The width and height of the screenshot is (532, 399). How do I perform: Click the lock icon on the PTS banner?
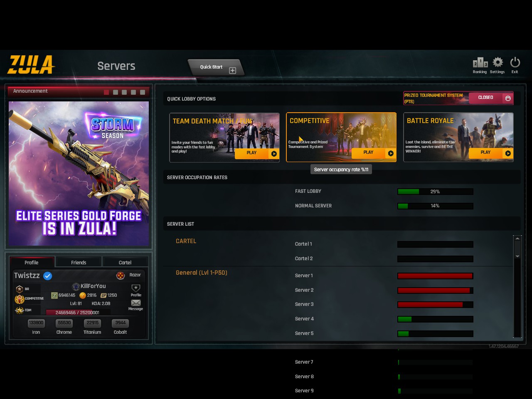point(508,98)
